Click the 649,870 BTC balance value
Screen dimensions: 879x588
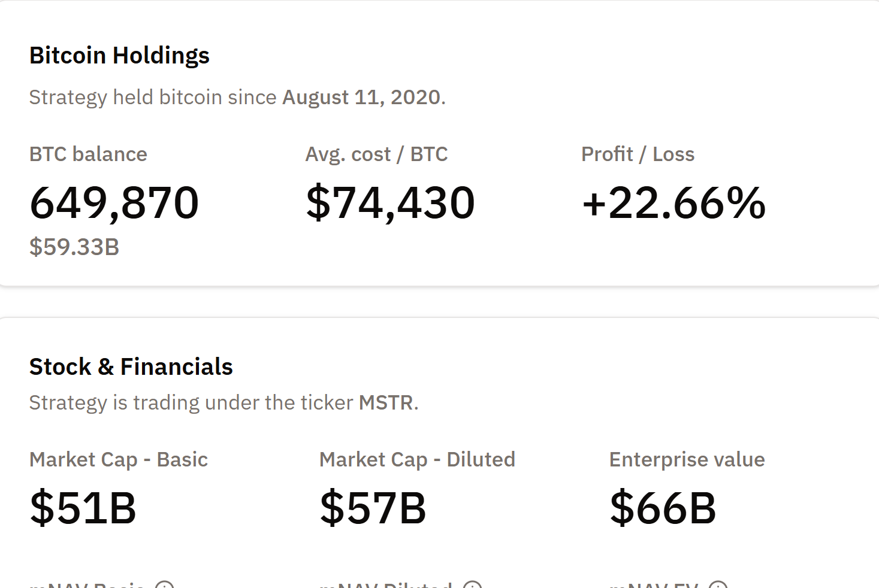[x=114, y=202]
